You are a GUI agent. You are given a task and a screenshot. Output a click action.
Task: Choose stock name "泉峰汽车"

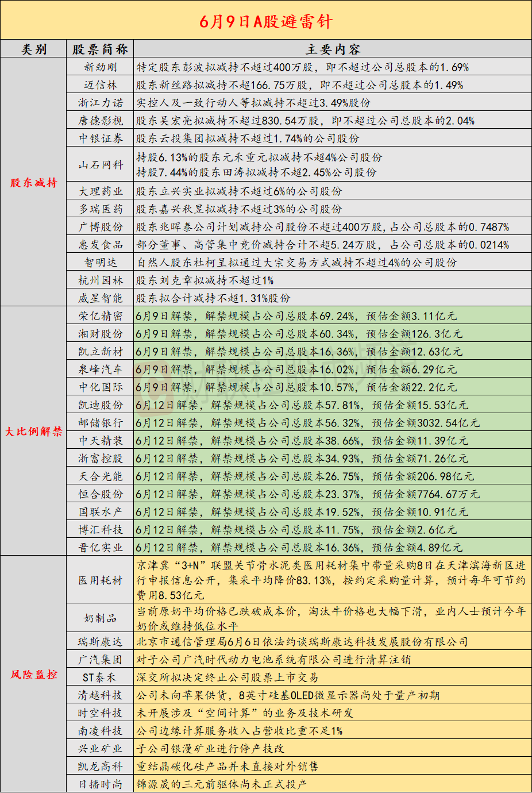(101, 369)
